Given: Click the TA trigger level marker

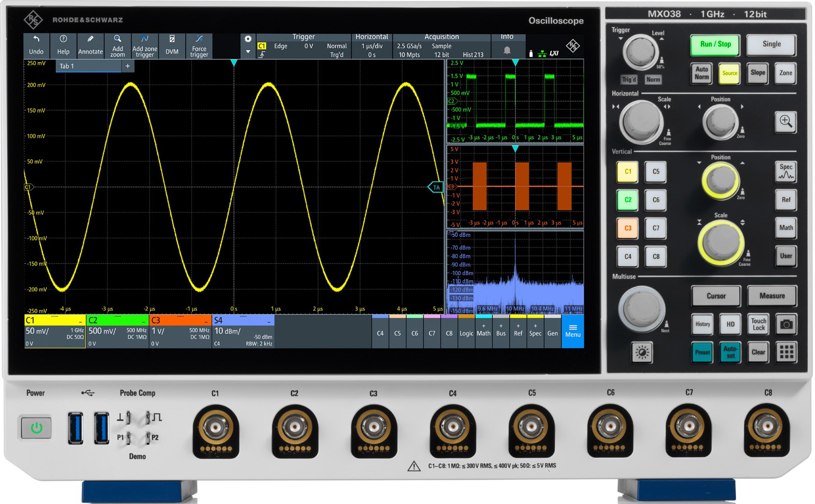Looking at the screenshot, I should (436, 187).
